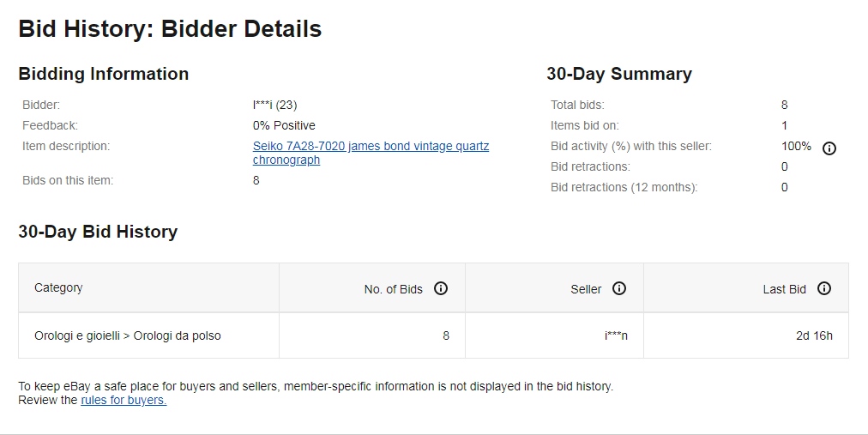Click bidder name l***i (23)
Image resolution: width=868 pixels, height=435 pixels.
point(274,105)
